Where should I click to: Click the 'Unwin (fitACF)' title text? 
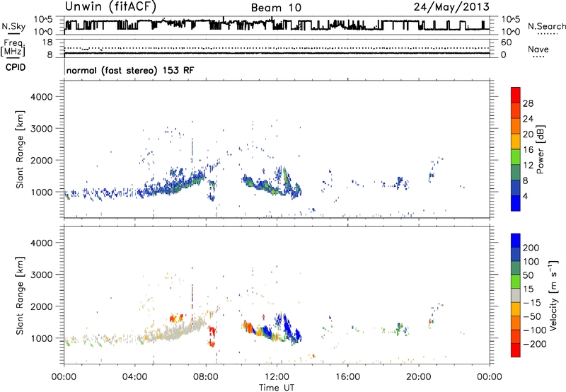[x=110, y=6]
